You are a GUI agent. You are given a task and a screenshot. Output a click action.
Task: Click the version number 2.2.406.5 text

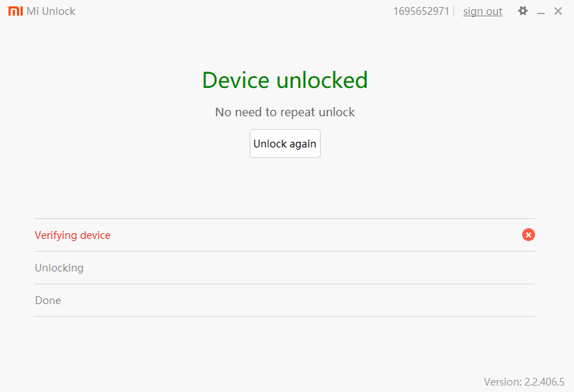coord(544,381)
